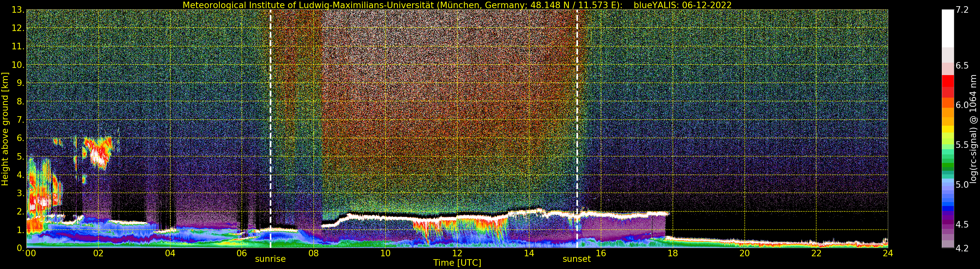Click the height axis label '1.'

point(21,230)
